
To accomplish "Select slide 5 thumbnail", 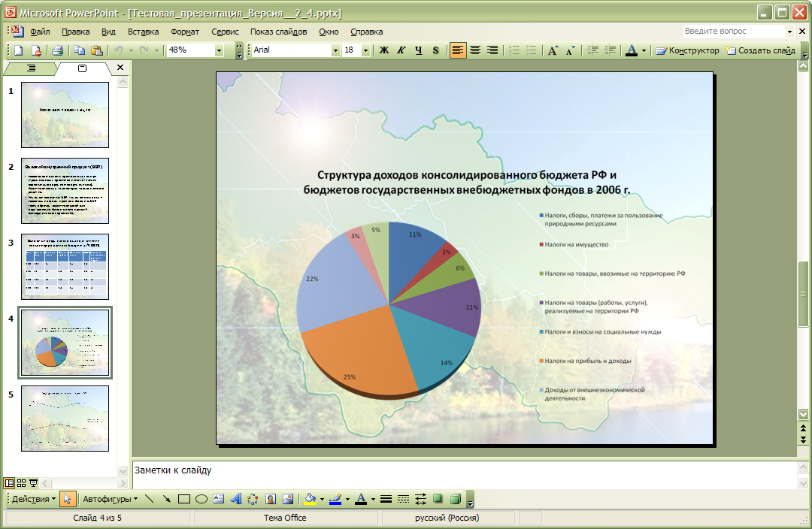I will point(65,419).
